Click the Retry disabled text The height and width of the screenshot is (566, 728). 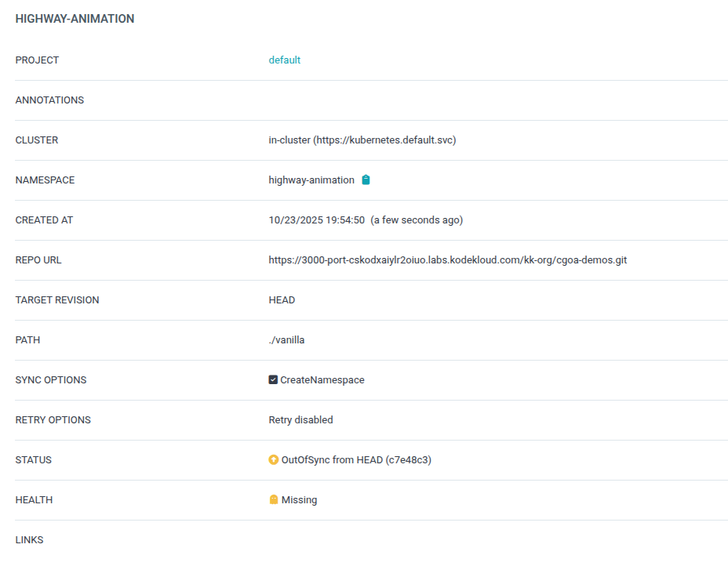pyautogui.click(x=300, y=420)
